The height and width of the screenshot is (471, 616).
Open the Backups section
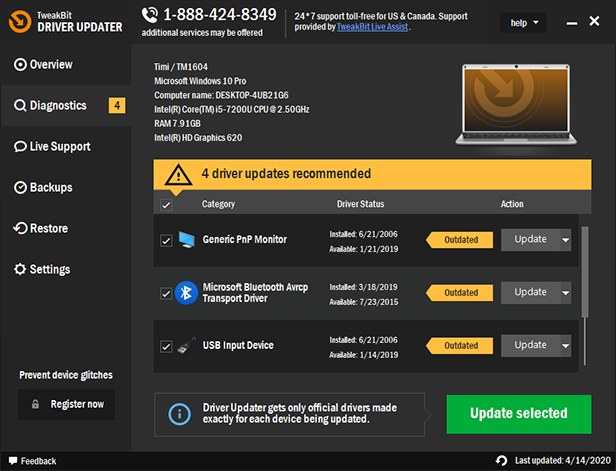point(66,187)
